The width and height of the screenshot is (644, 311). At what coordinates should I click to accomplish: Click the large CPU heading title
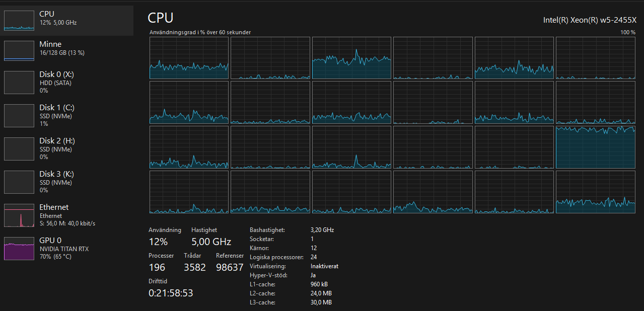[x=161, y=18]
